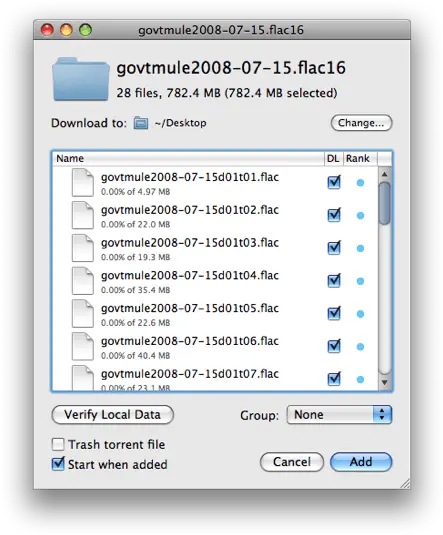Click the large govtmule2008-07-15.flac16 heading
Image resolution: width=443 pixels, height=535 pixels.
pyautogui.click(x=231, y=68)
